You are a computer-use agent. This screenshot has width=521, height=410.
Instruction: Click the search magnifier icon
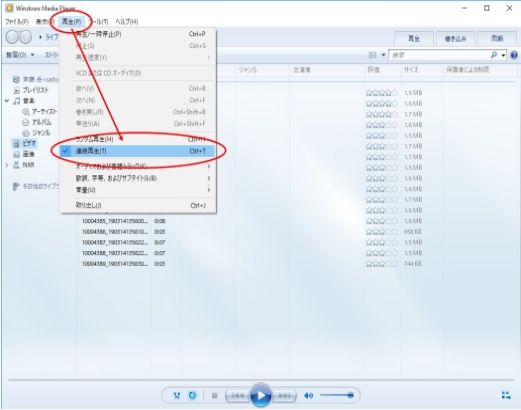point(494,55)
